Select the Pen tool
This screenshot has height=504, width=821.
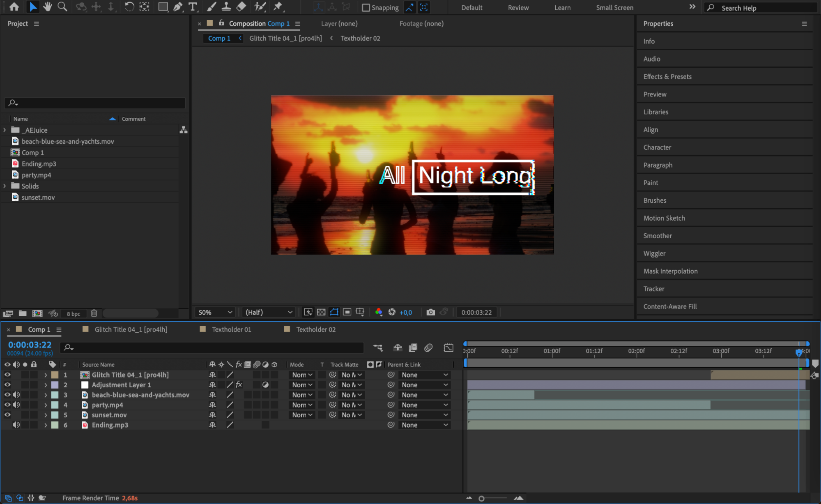[x=178, y=7]
